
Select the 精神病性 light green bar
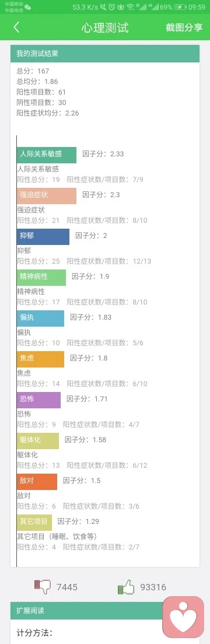(x=41, y=278)
